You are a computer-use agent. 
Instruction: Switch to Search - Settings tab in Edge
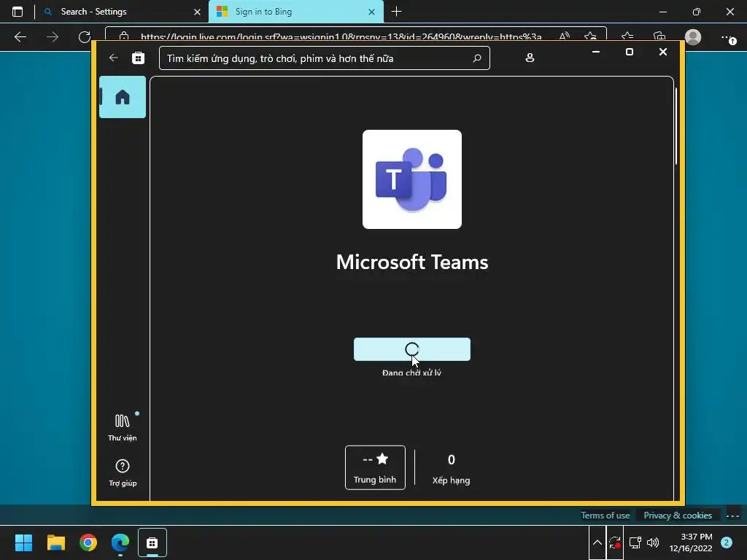point(122,12)
